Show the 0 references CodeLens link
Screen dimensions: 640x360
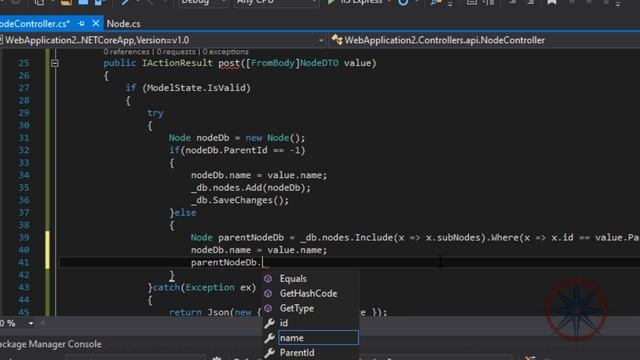[126, 52]
